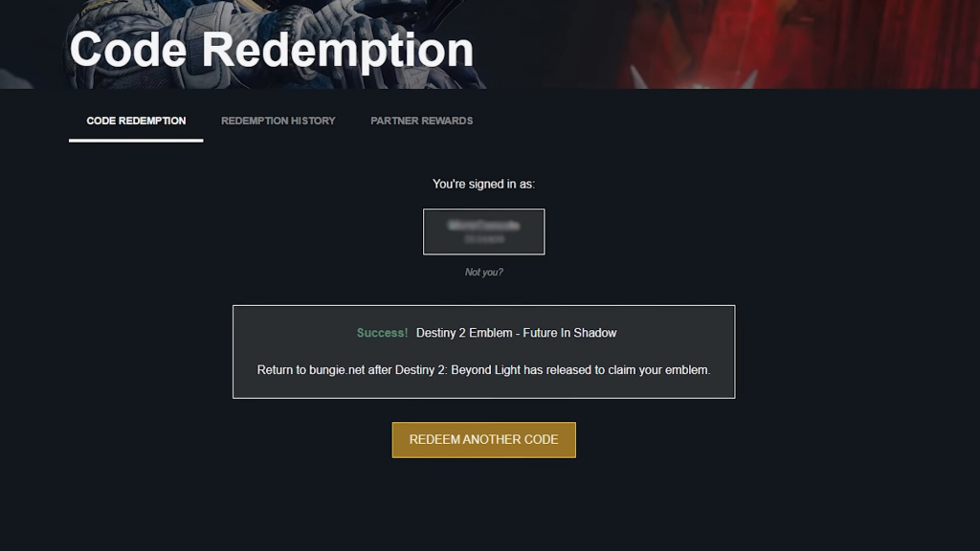Click the blurred account ID line
The image size is (980, 551).
click(483, 239)
